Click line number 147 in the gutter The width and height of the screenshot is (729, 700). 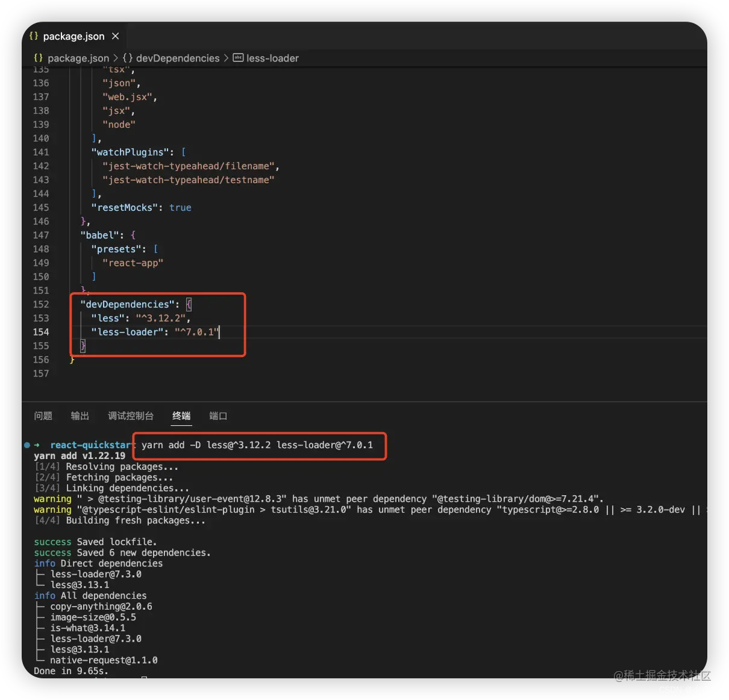coord(41,235)
